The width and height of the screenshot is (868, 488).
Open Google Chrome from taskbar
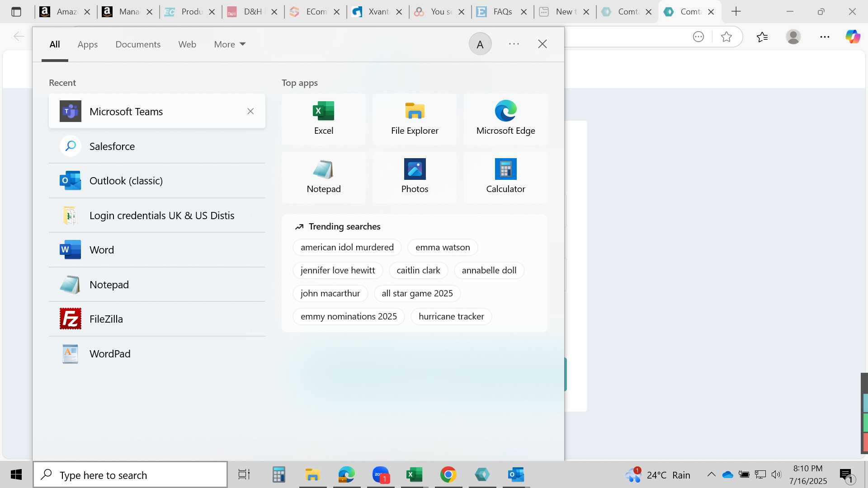(x=448, y=475)
